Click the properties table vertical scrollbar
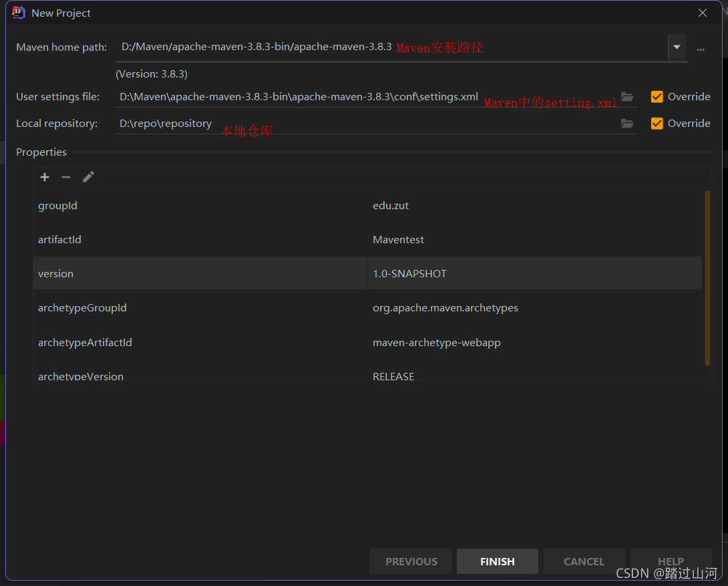 (x=707, y=278)
